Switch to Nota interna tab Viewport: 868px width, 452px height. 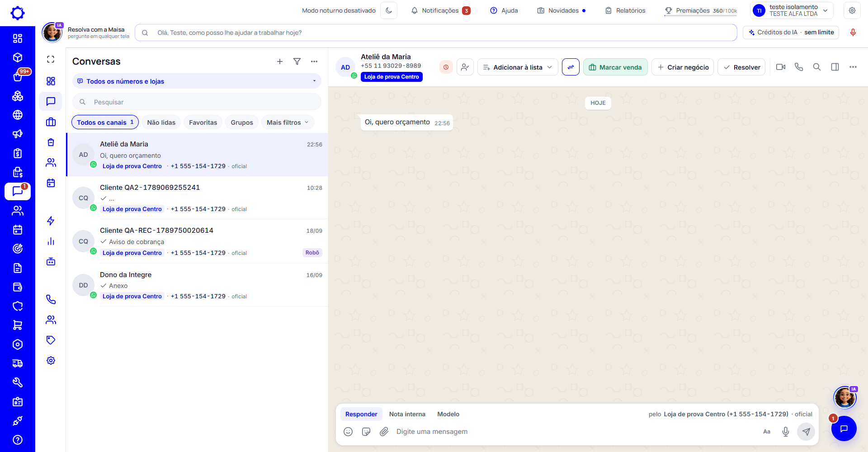coord(407,414)
